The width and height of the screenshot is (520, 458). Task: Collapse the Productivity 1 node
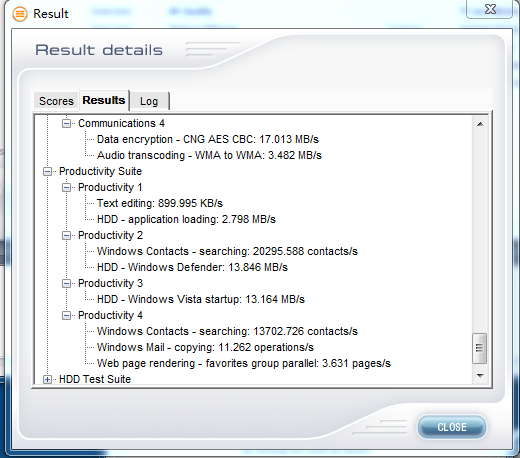66,188
